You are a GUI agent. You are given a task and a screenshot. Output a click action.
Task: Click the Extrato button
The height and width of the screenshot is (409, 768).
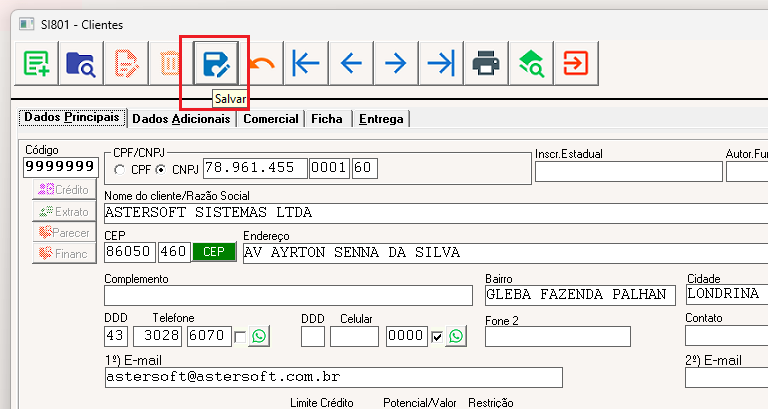[x=64, y=212]
